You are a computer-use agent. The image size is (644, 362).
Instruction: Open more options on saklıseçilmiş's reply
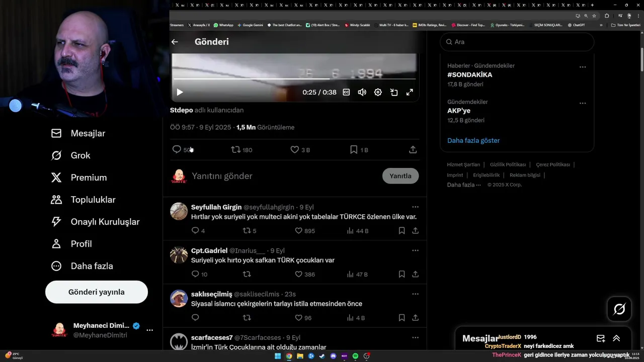point(415,294)
